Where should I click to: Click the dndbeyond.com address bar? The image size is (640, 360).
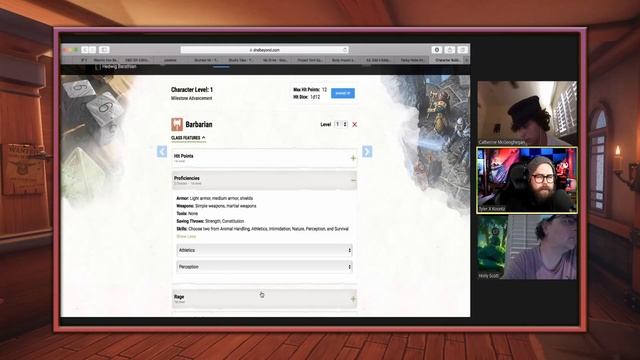tap(264, 50)
